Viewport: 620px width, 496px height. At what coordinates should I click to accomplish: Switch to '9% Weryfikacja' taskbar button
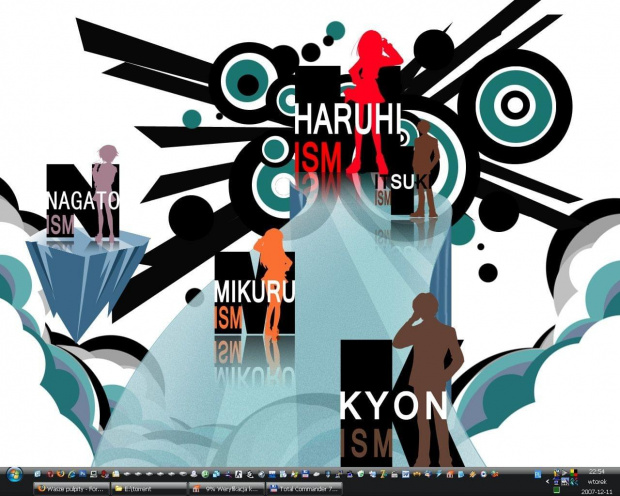click(227, 489)
